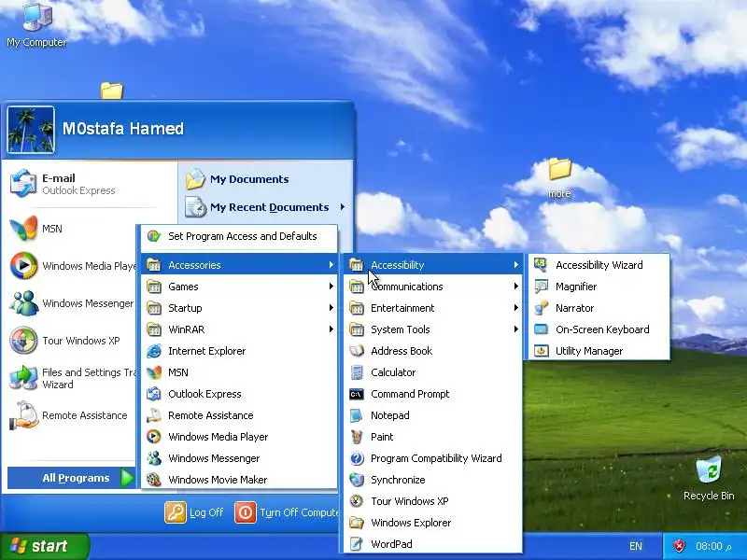Open Tour Windows XP in Accessories menu
Viewport: 747px width, 560px height.
432,501
